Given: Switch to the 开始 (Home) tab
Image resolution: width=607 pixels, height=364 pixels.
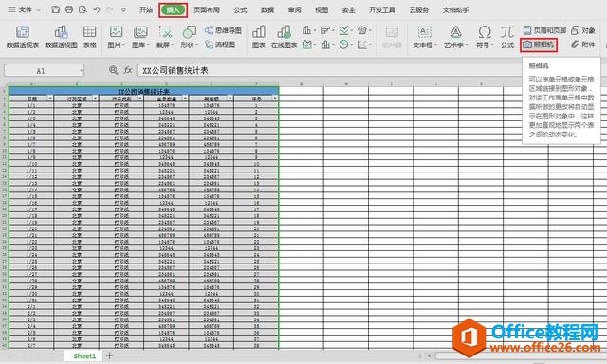Looking at the screenshot, I should [146, 10].
